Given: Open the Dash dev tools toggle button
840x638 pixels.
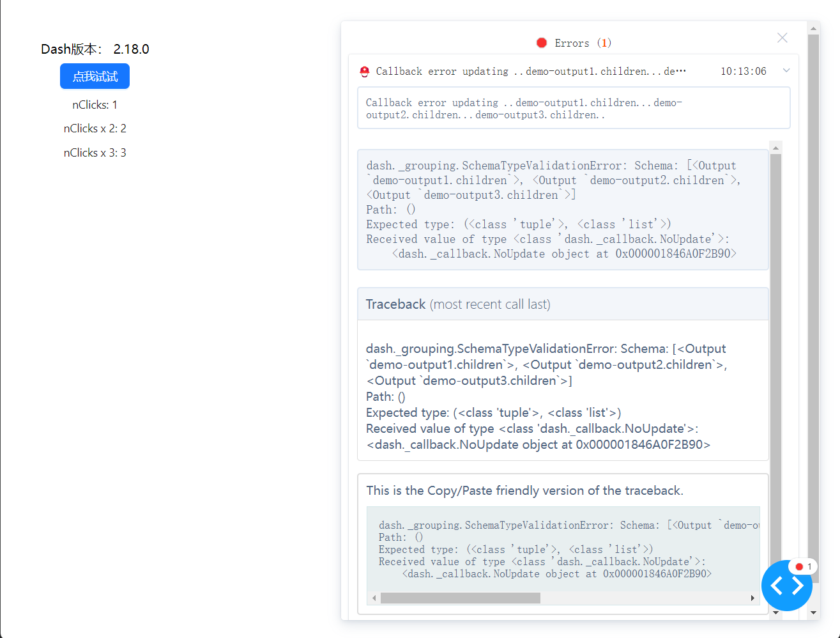Looking at the screenshot, I should [x=786, y=586].
